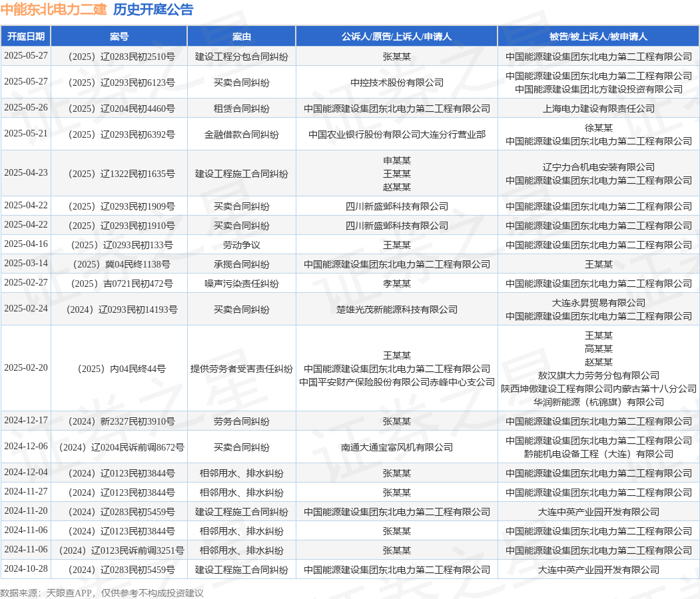Click the hearing date 2025-05-21

[26, 133]
